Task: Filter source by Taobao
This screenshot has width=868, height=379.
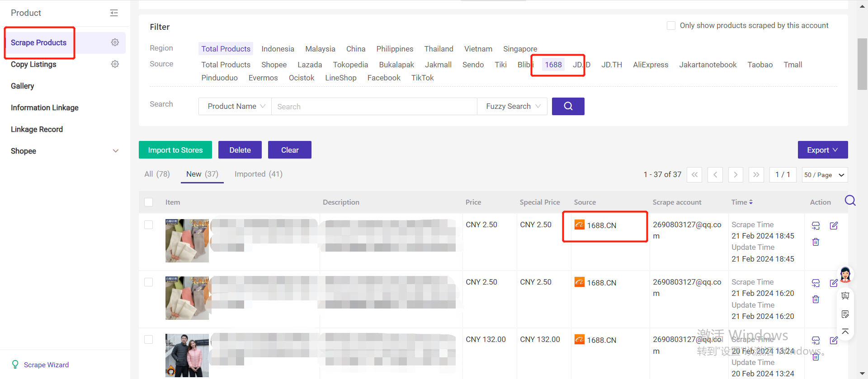Action: coord(760,65)
